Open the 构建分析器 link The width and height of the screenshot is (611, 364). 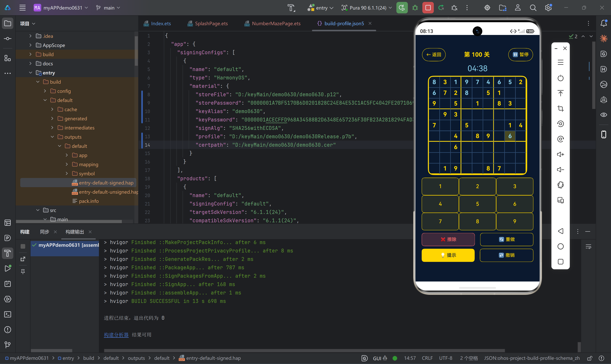point(116,335)
